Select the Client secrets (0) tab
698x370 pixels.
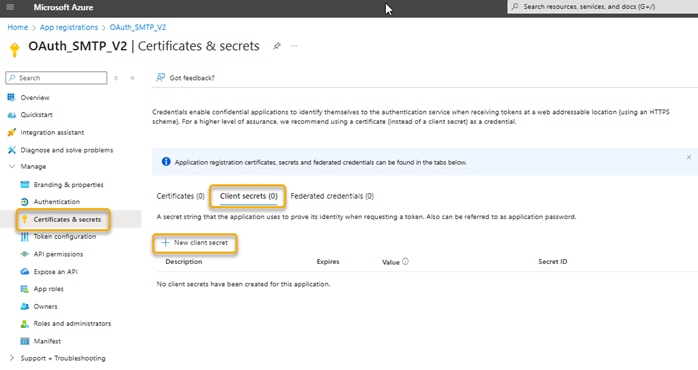click(248, 196)
